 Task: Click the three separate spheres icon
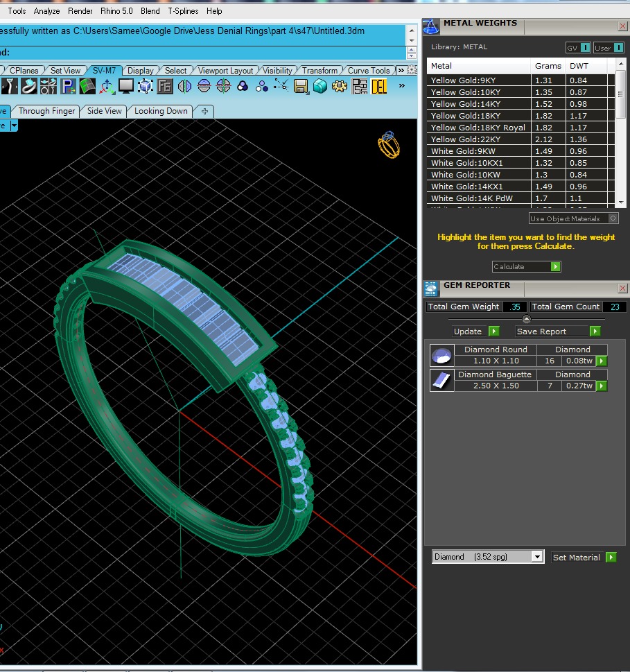pos(262,86)
